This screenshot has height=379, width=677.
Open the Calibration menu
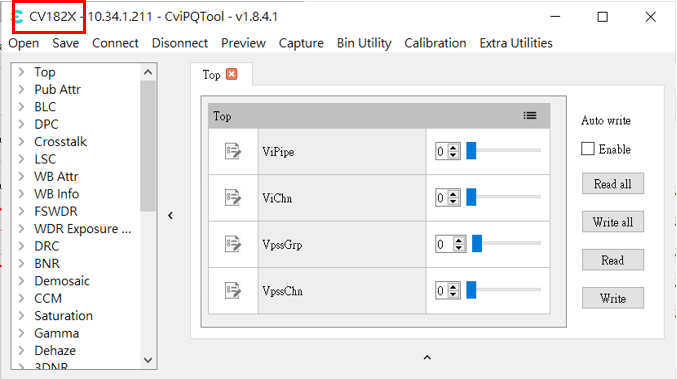(435, 43)
